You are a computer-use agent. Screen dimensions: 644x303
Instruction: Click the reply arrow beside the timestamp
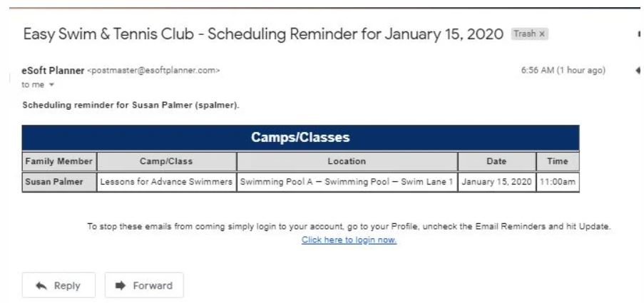tap(639, 71)
